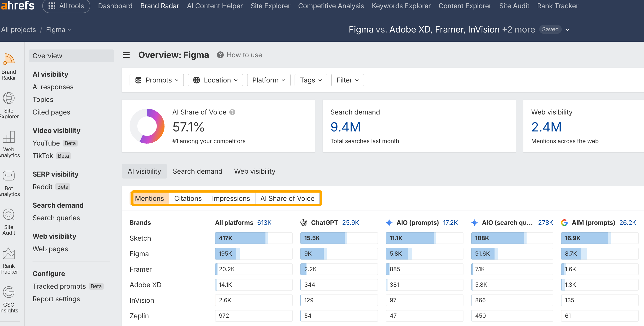Click the Framer brand row label
The image size is (644, 326).
click(141, 269)
